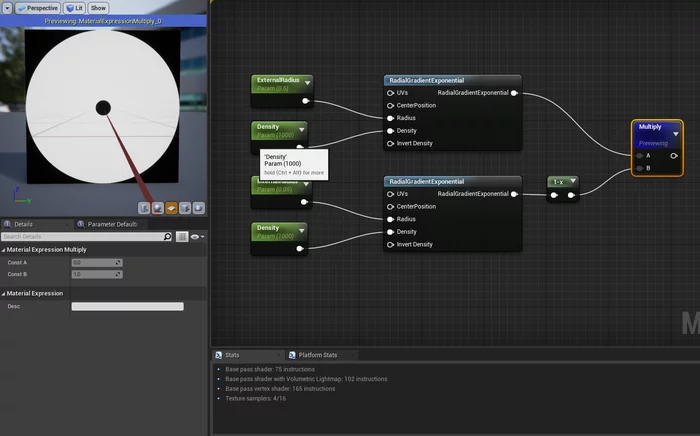Expand the upper Density node arrow

pyautogui.click(x=302, y=129)
